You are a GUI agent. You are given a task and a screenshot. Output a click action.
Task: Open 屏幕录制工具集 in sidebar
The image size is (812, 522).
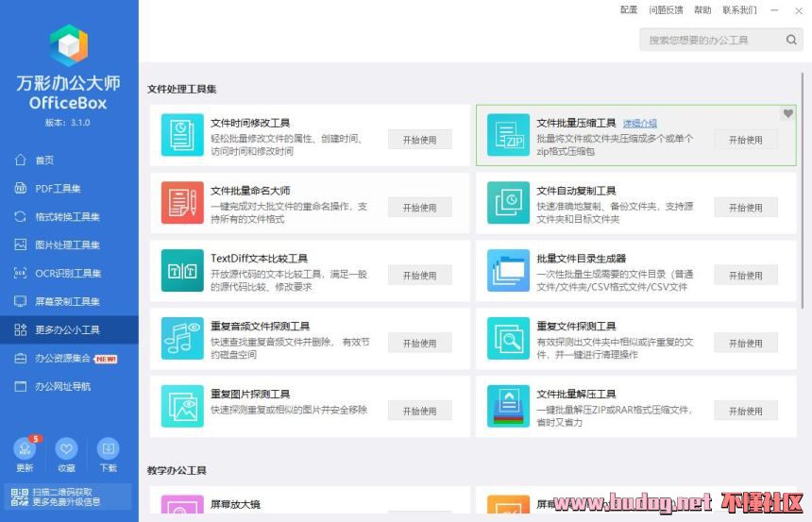(x=69, y=301)
